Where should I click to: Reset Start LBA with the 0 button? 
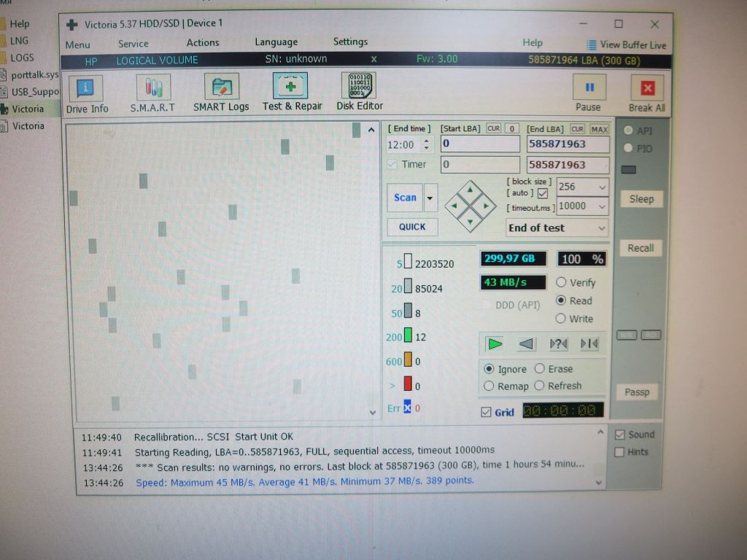point(511,128)
